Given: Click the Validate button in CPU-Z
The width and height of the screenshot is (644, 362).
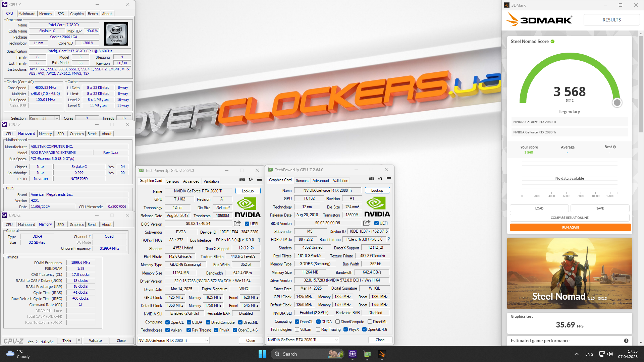Looking at the screenshot, I should coord(95,341).
